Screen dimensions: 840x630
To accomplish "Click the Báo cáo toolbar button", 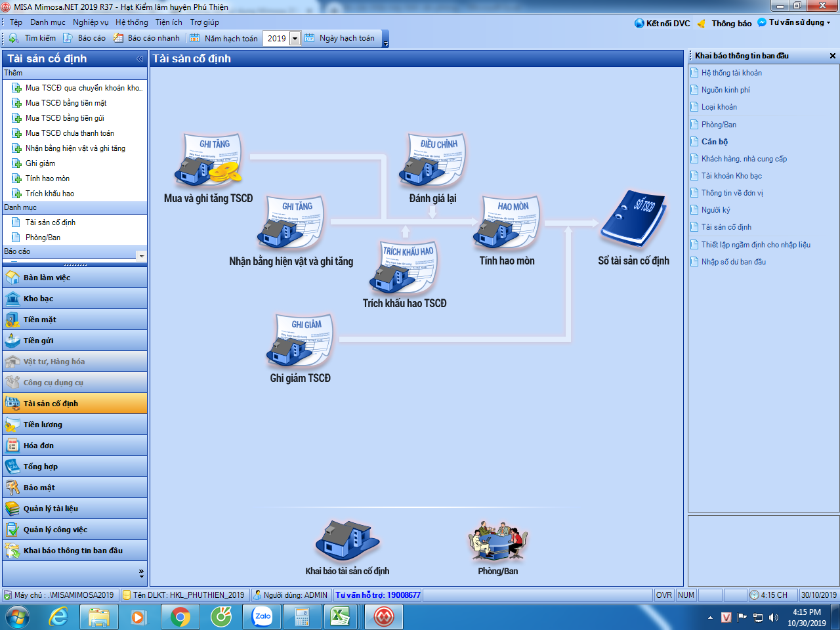I will 84,38.
